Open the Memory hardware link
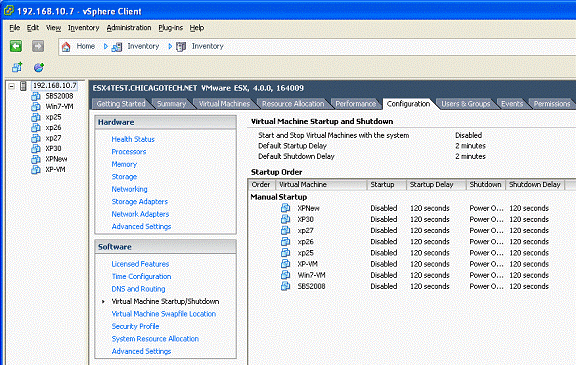This screenshot has width=576, height=365. pyautogui.click(x=124, y=164)
